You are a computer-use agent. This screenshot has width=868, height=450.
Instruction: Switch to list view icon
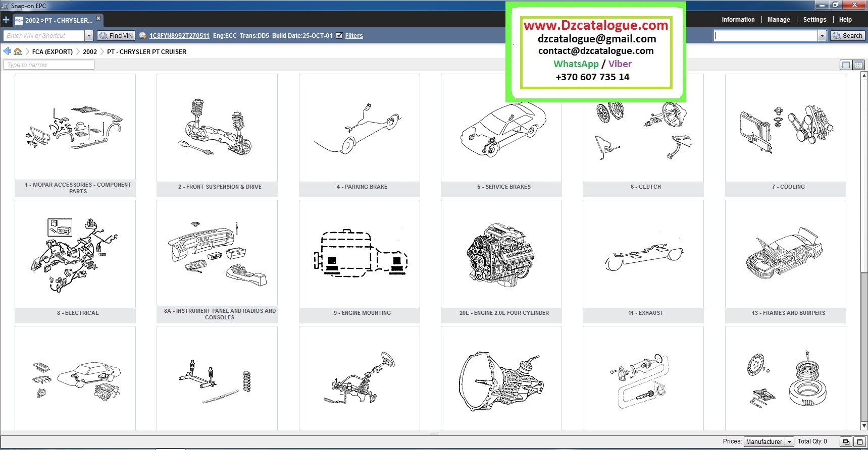coord(846,65)
